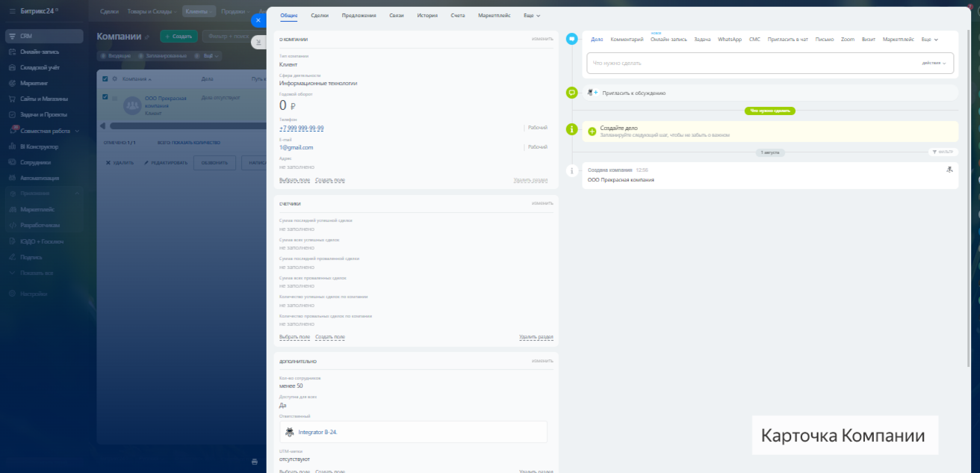Click the Что нужно сделать input field
980x473 pixels.
[x=769, y=63]
